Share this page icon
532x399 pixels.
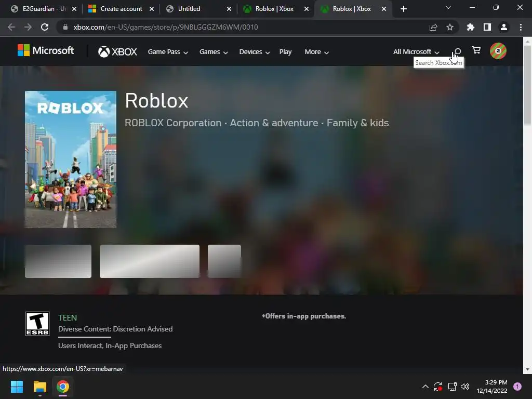coord(433,27)
